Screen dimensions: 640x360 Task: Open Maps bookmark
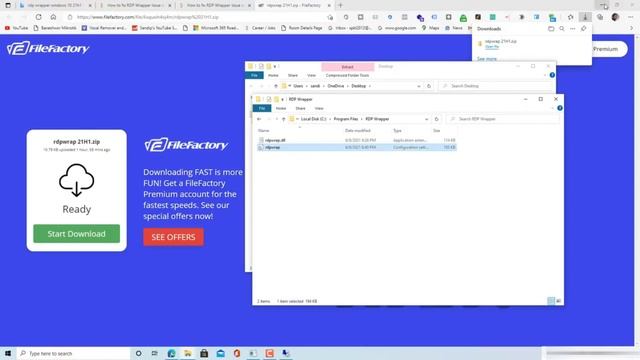point(430,28)
